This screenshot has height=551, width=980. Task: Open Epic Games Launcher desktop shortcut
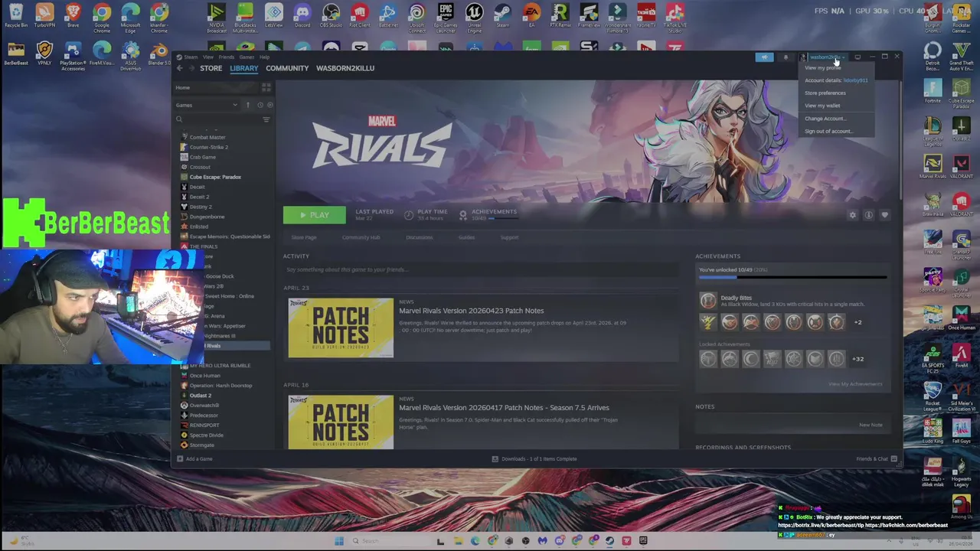pos(446,18)
